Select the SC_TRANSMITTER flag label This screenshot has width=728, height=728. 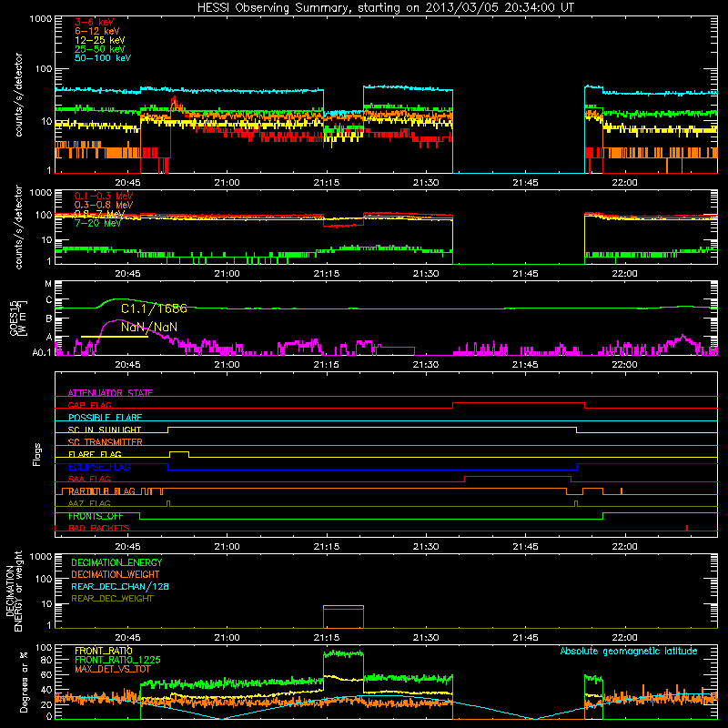point(106,442)
